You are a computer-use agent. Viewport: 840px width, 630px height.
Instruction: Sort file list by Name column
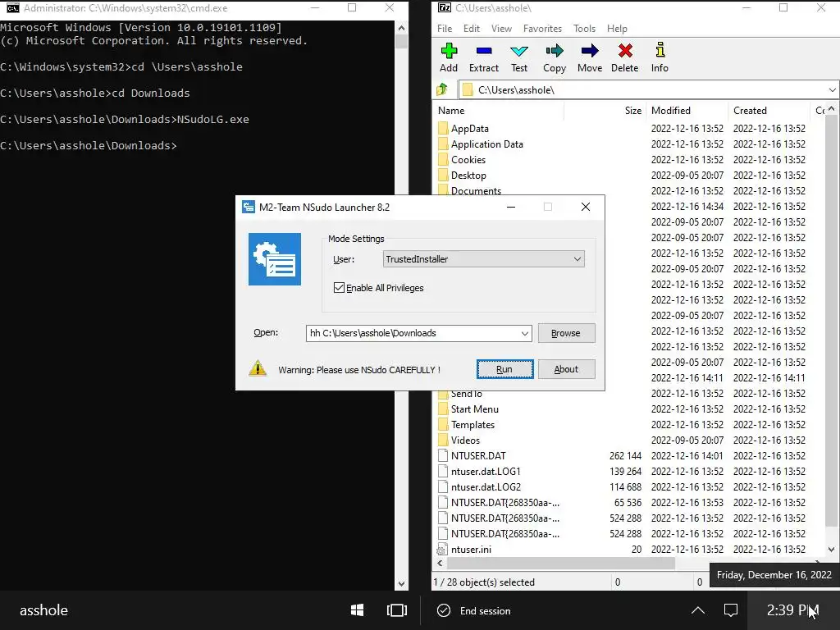click(499, 111)
